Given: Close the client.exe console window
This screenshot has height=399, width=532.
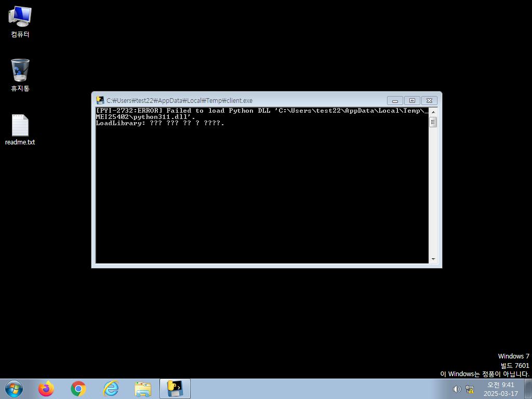Looking at the screenshot, I should click(x=429, y=100).
